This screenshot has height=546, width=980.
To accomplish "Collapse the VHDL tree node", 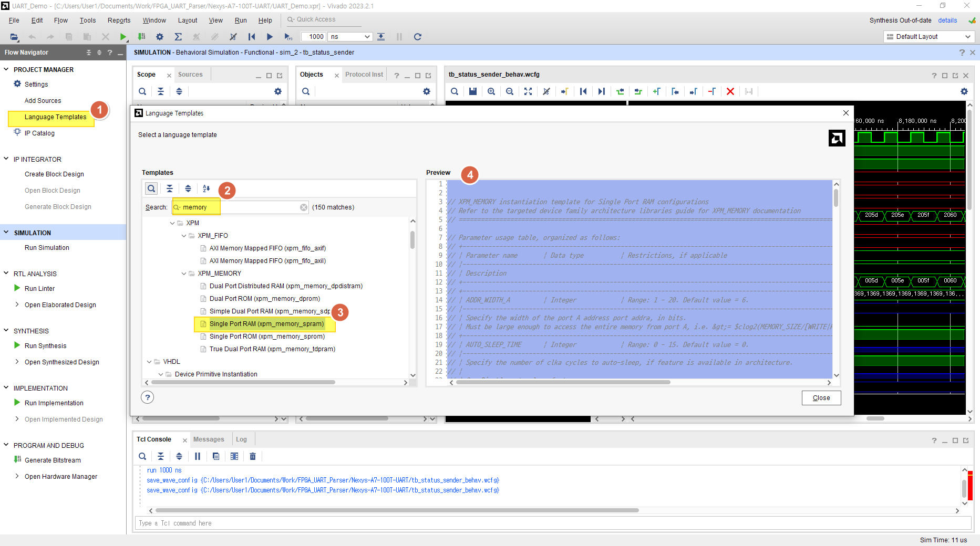I will point(149,362).
